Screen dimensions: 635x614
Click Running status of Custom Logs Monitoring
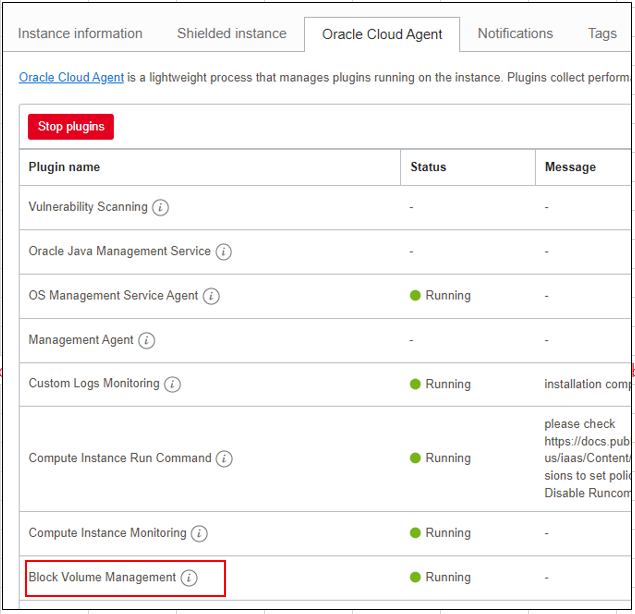[440, 384]
